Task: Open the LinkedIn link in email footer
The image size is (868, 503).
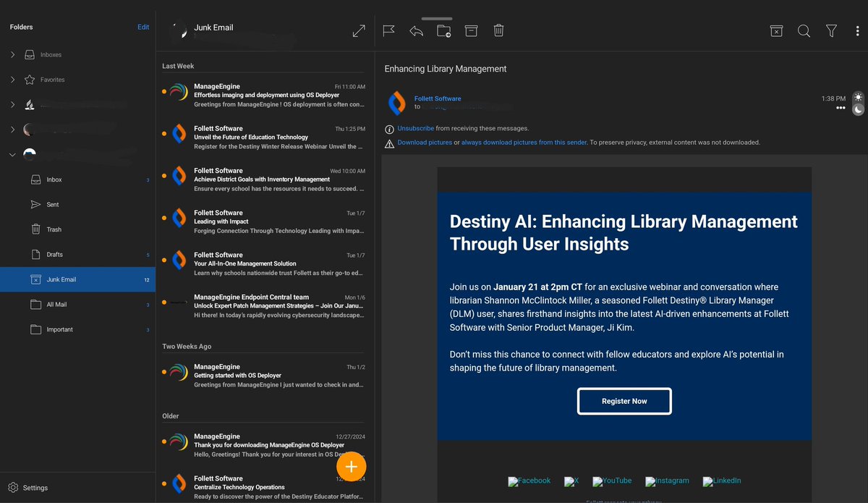Action: (721, 481)
